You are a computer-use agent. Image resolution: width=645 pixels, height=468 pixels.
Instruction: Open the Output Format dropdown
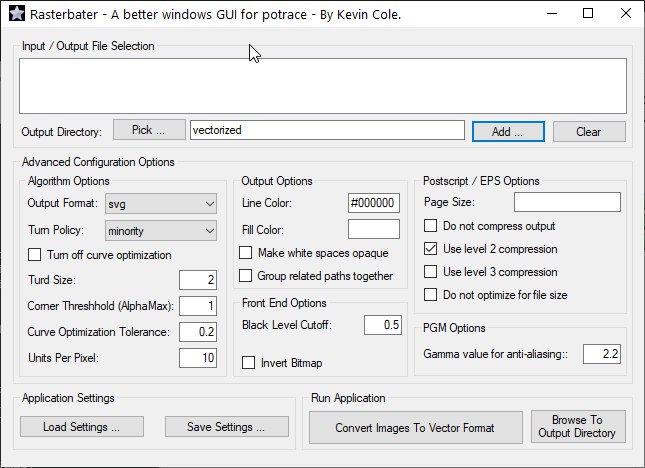pyautogui.click(x=161, y=204)
